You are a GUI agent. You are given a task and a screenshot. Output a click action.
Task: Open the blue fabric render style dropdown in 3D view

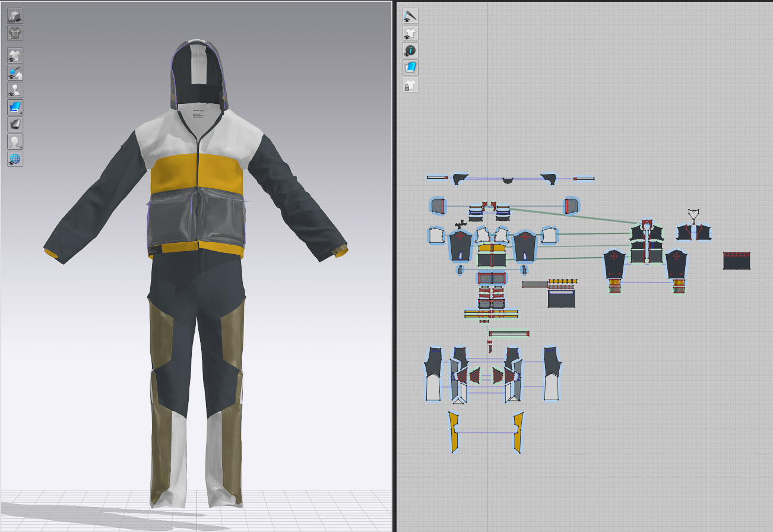[15, 107]
